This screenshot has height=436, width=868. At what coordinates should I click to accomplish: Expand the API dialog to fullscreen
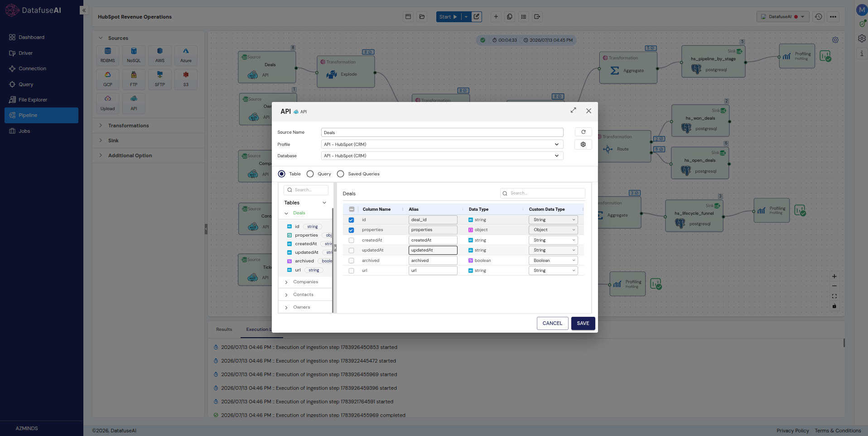click(574, 110)
